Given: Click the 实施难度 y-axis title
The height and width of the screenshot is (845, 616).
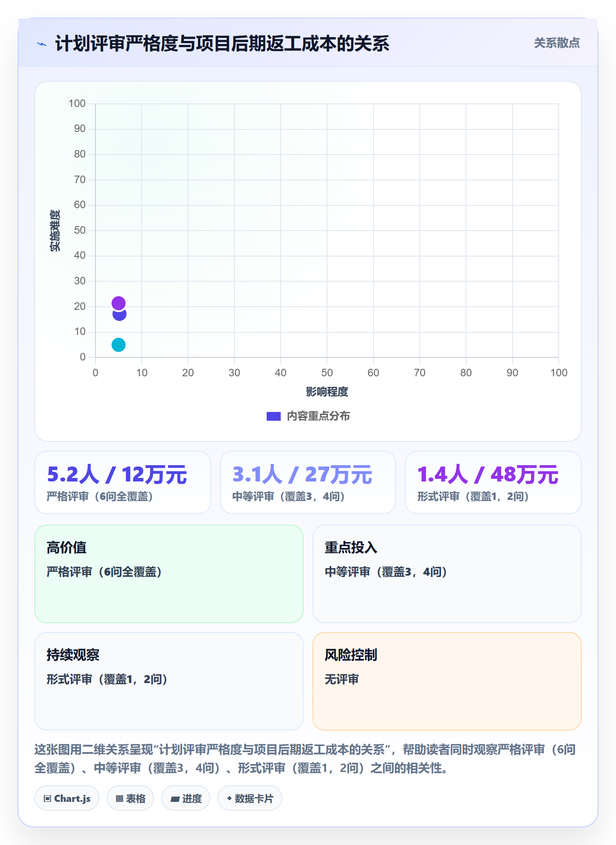Looking at the screenshot, I should pyautogui.click(x=55, y=231).
